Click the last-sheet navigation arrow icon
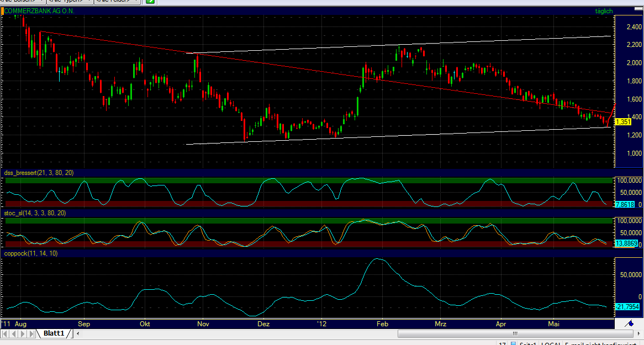 click(x=31, y=333)
